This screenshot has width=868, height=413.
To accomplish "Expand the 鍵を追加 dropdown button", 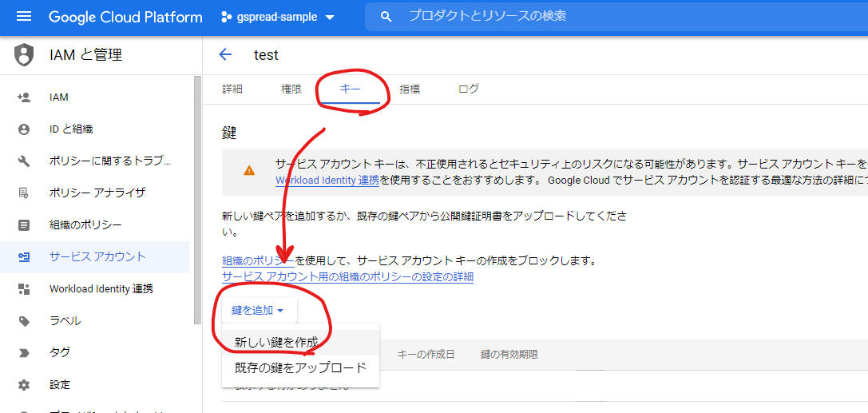I will point(258,310).
